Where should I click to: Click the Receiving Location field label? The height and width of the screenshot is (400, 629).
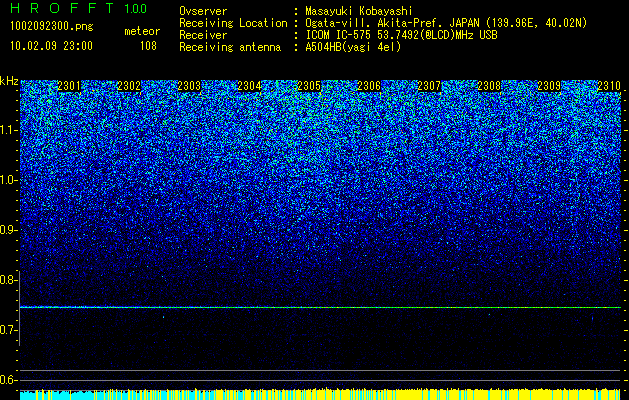tap(233, 23)
